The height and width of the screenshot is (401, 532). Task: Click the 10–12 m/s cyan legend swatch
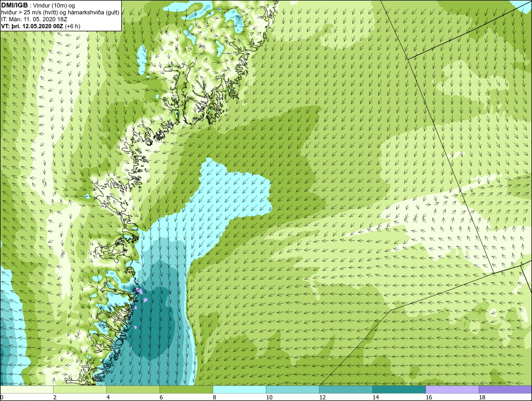coord(293,389)
